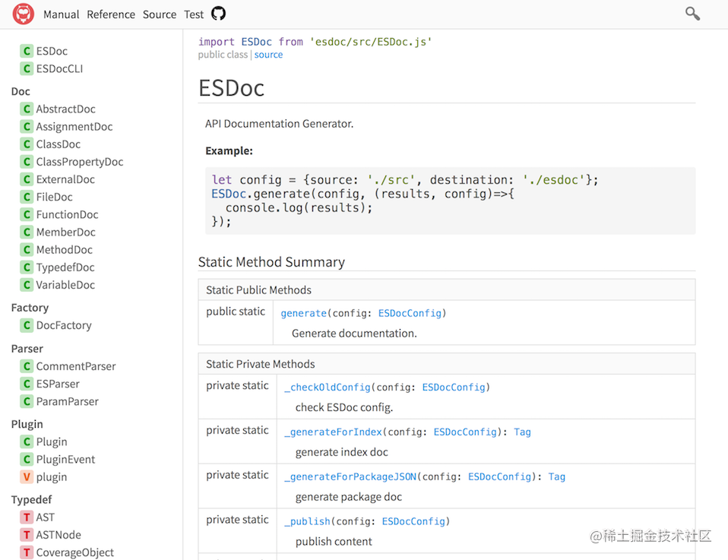Click the red T icon next to AST
This screenshot has height=560, width=728.
tap(27, 517)
